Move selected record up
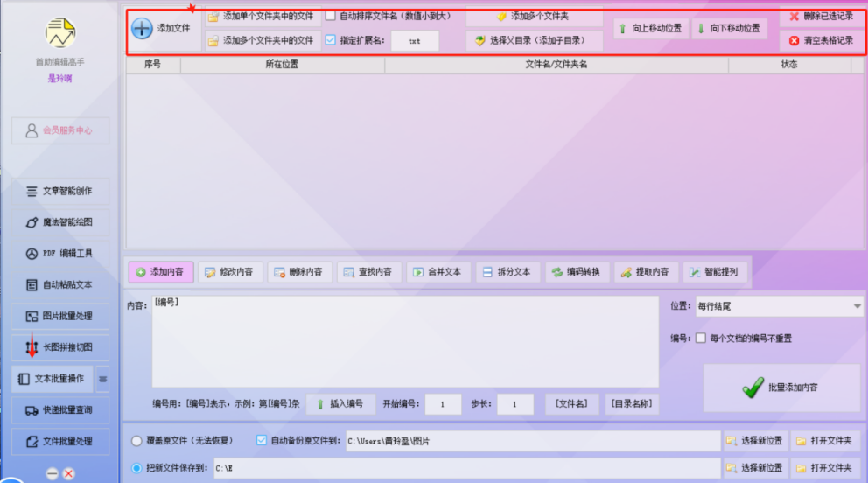Viewport: 868px width, 483px height. [651, 28]
